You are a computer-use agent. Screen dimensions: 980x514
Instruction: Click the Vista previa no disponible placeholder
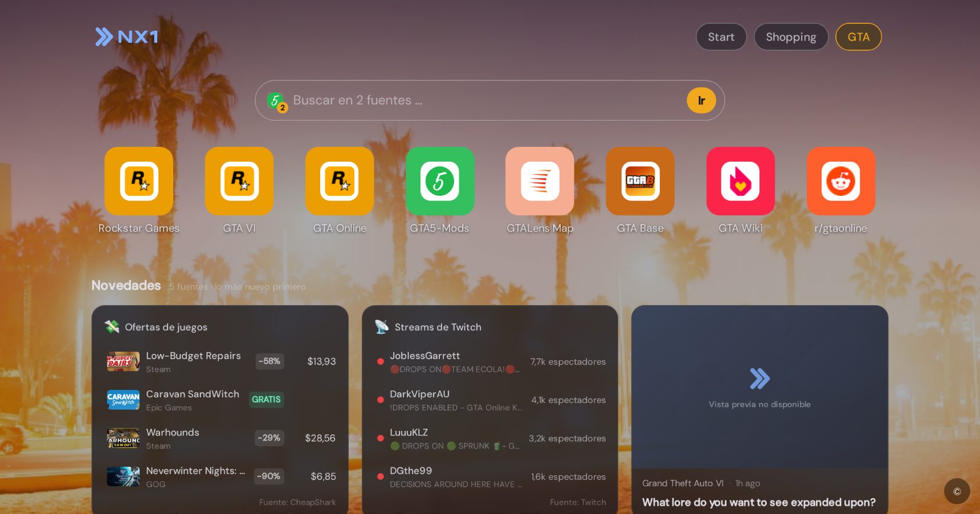click(759, 387)
